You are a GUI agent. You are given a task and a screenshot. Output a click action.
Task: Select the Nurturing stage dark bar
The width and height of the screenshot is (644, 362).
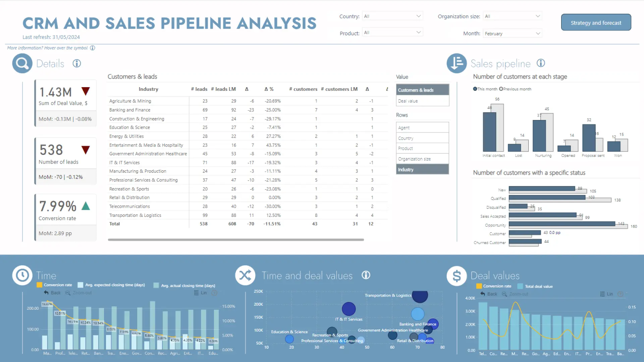point(539,136)
